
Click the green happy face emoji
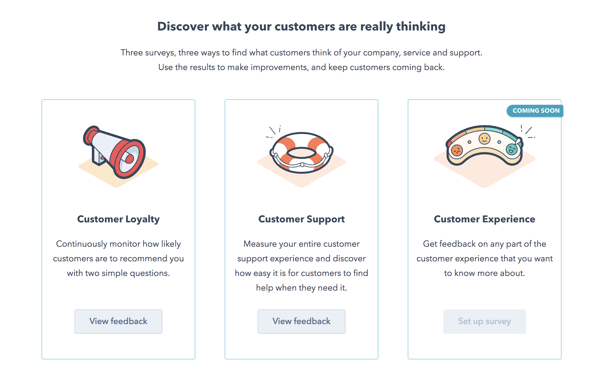pyautogui.click(x=511, y=149)
